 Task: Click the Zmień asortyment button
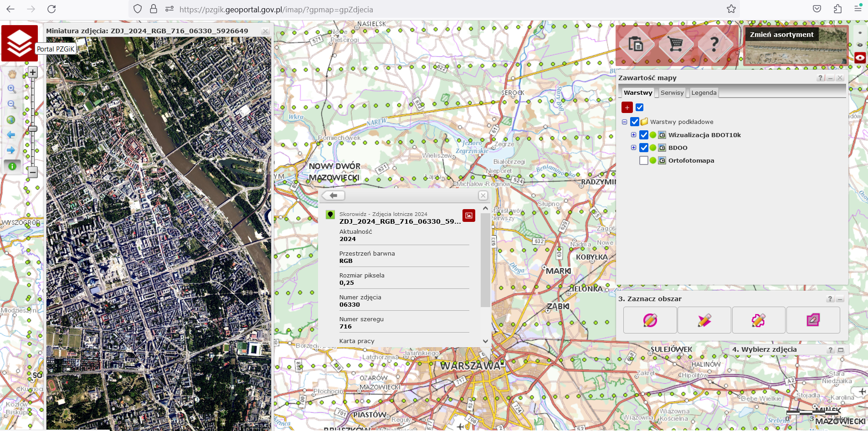(781, 35)
